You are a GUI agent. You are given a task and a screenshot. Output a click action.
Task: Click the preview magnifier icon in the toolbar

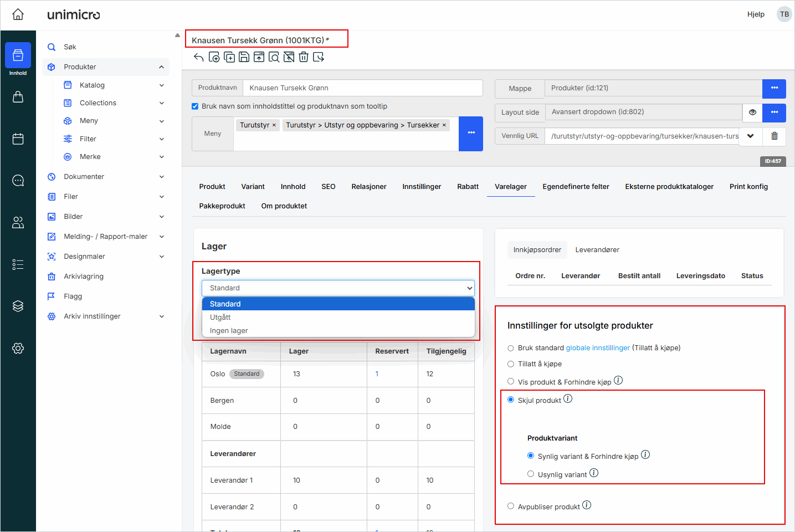pos(274,57)
